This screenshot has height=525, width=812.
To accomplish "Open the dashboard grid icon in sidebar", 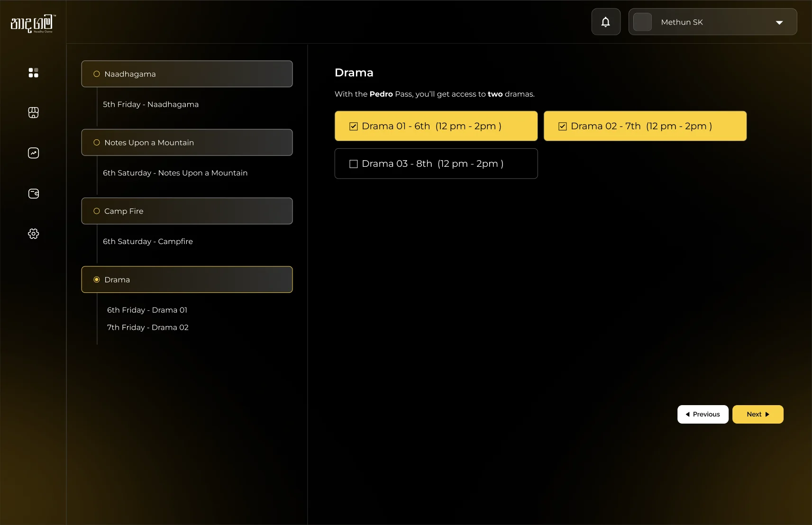I will click(33, 72).
